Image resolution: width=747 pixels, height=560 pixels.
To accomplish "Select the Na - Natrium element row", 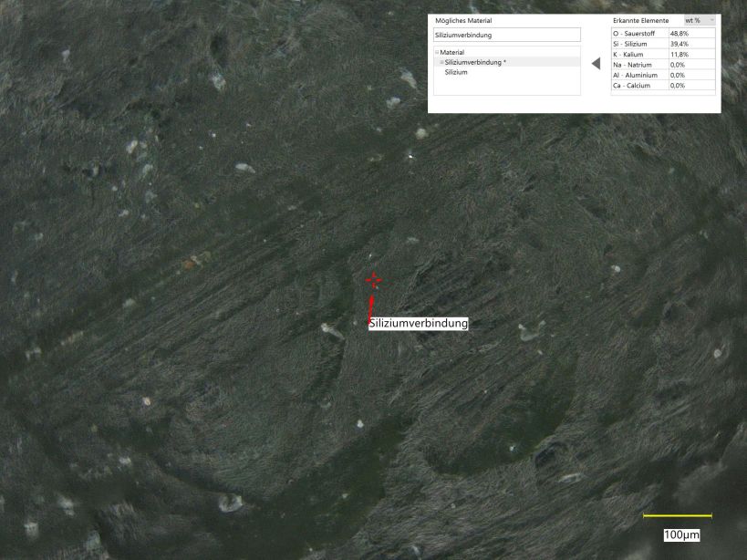I will (x=638, y=65).
